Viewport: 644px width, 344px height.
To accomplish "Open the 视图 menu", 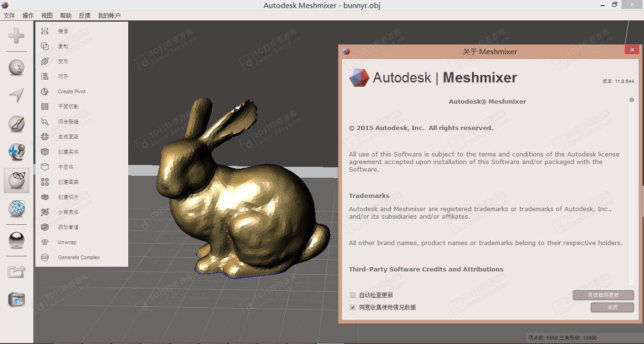I will (x=47, y=16).
